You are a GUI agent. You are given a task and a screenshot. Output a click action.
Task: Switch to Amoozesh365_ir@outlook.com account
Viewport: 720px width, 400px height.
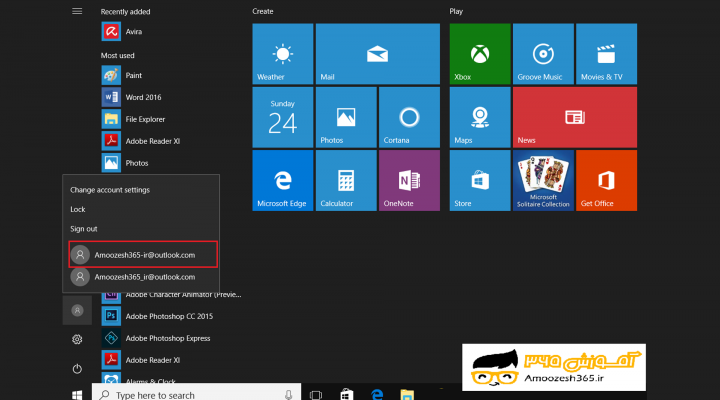(x=143, y=277)
